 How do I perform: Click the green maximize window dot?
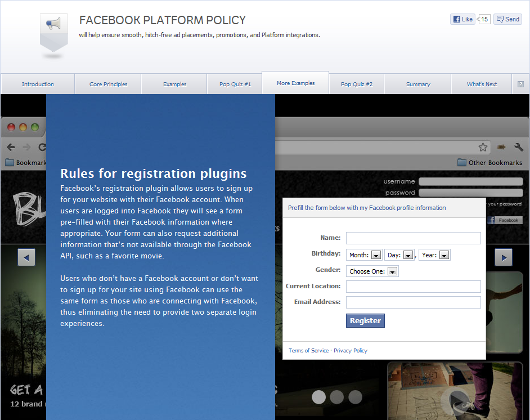[35, 127]
